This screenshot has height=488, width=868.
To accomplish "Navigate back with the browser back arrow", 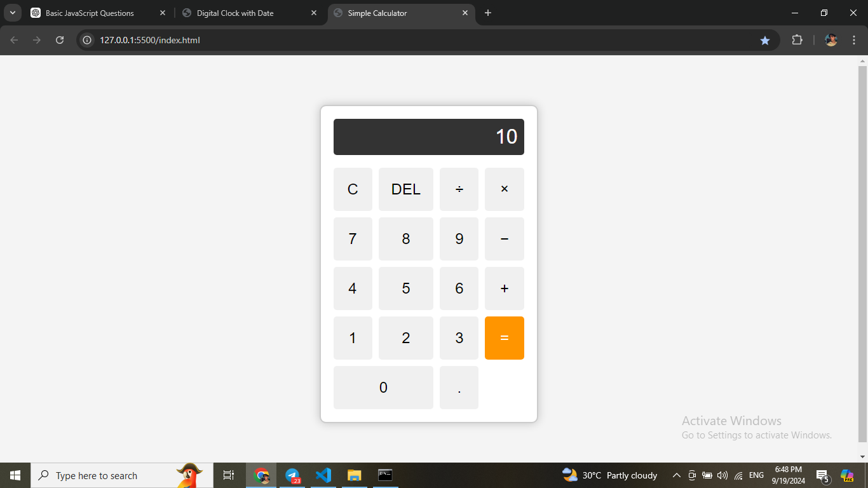I will (13, 39).
